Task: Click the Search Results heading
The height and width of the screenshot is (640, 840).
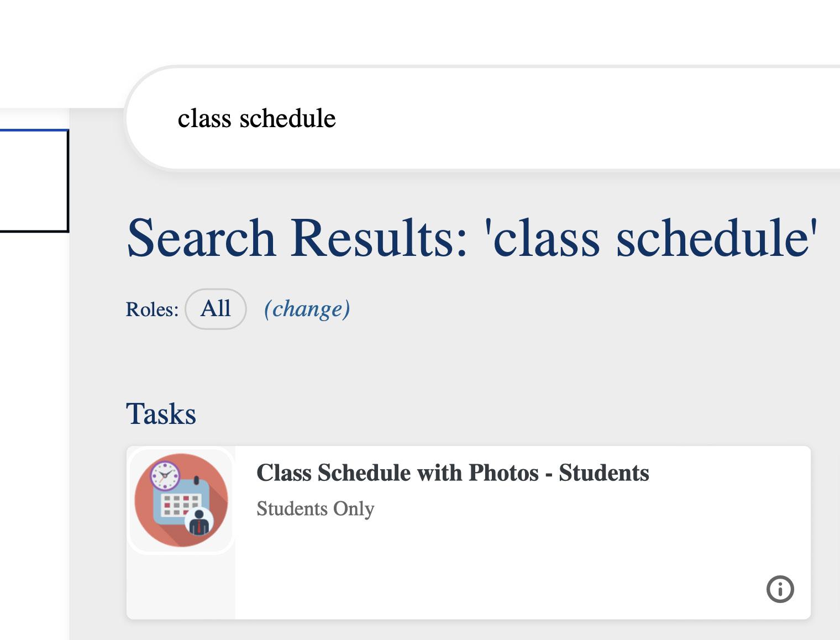Action: pyautogui.click(x=471, y=238)
